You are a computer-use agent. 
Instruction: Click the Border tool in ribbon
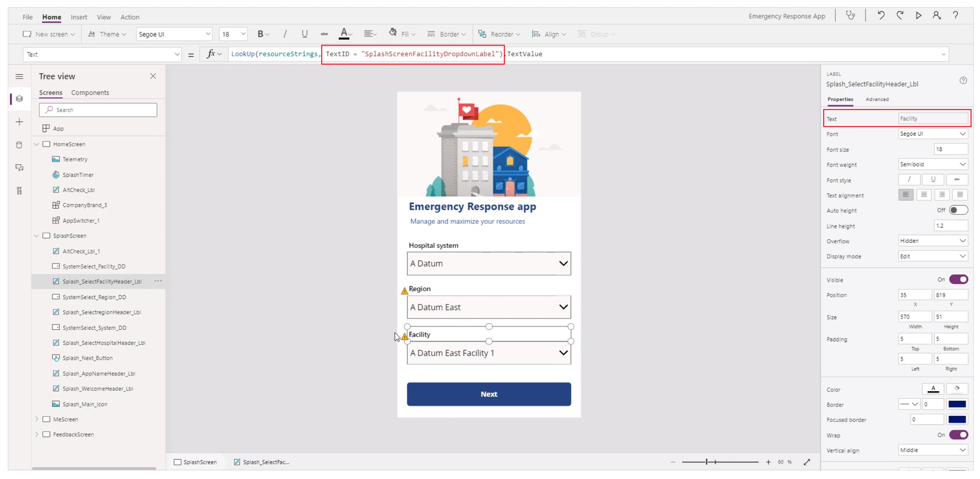(446, 34)
